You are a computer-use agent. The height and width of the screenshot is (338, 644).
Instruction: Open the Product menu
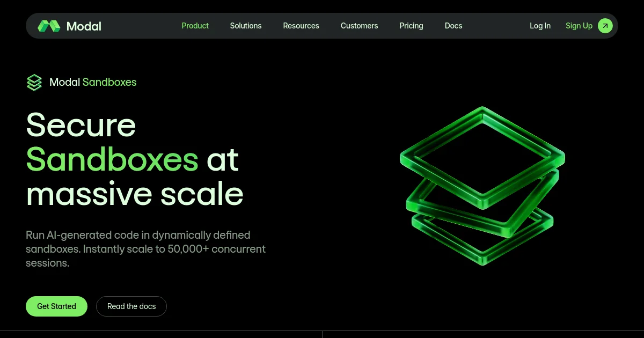click(x=195, y=26)
